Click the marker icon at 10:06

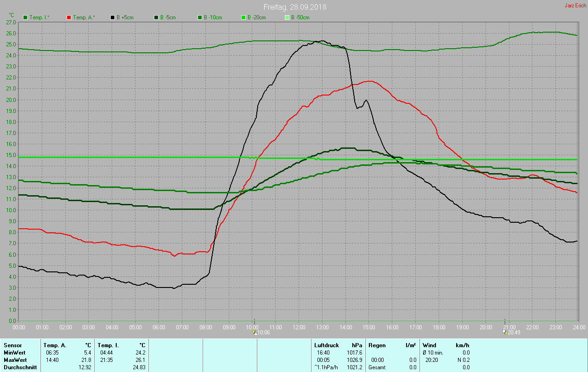point(254,332)
